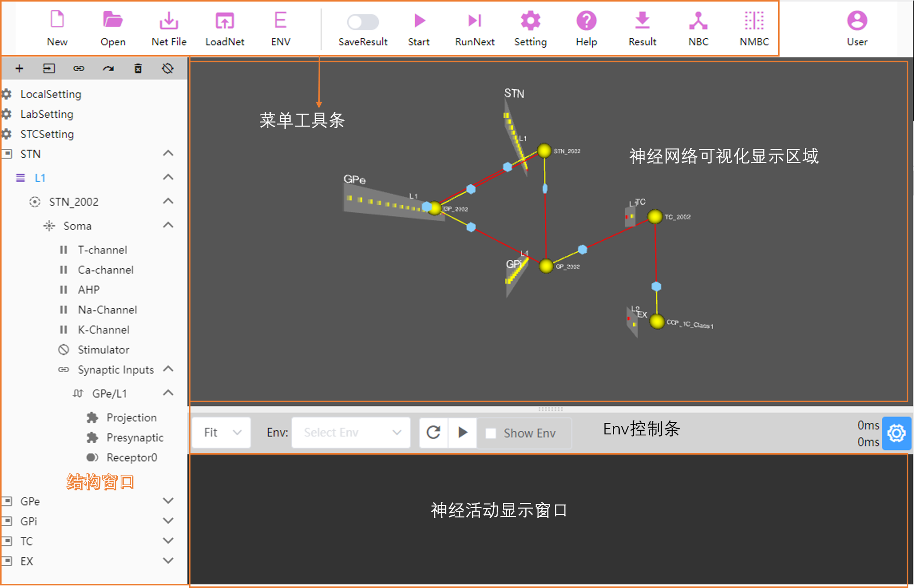
Task: Select the LabSetting tree item
Action: point(47,114)
